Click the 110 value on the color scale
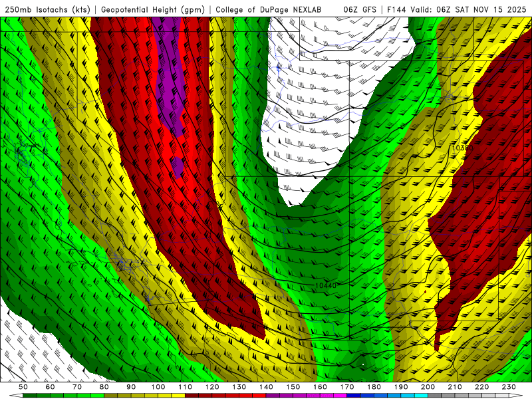 coord(186,387)
